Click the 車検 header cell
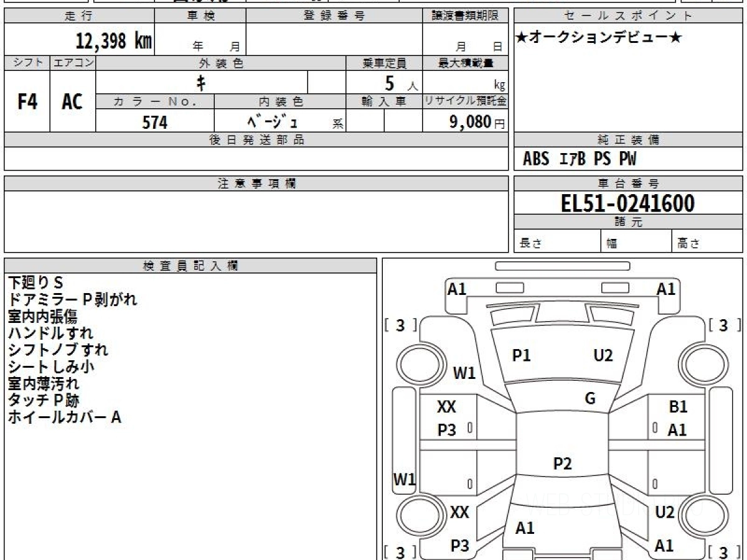Image resolution: width=747 pixels, height=560 pixels. (x=201, y=16)
